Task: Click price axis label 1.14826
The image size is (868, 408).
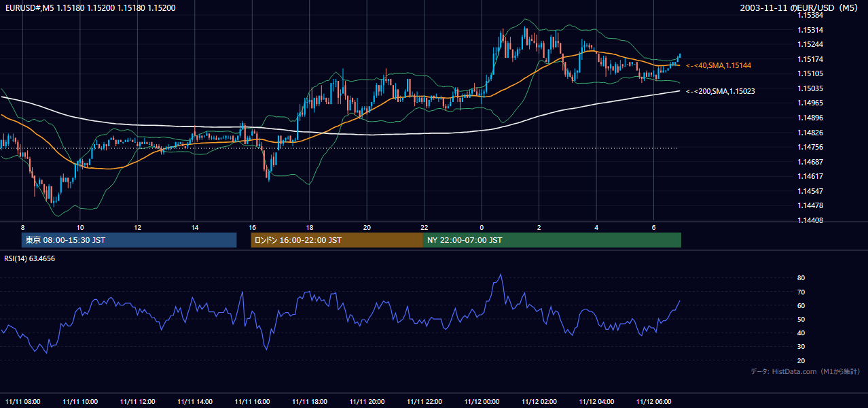Action: [x=810, y=133]
